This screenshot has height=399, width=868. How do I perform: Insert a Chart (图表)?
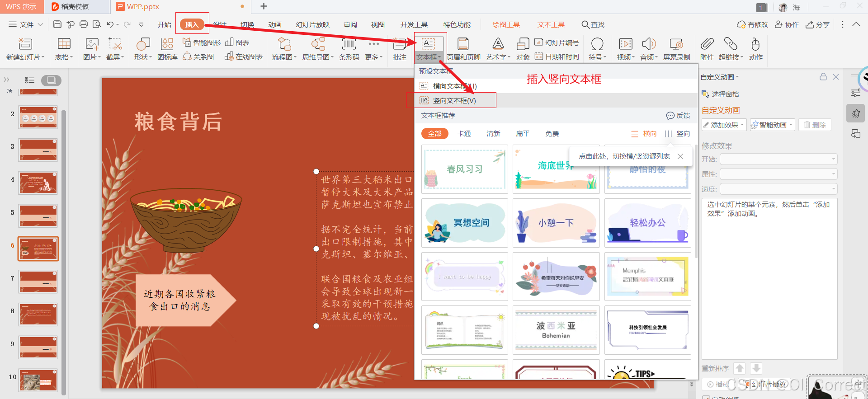[x=237, y=42]
